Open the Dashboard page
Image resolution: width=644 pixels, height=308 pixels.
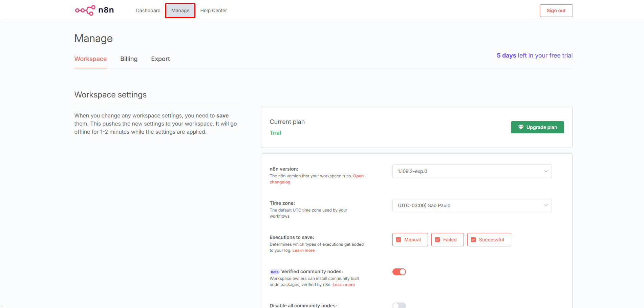pos(148,10)
